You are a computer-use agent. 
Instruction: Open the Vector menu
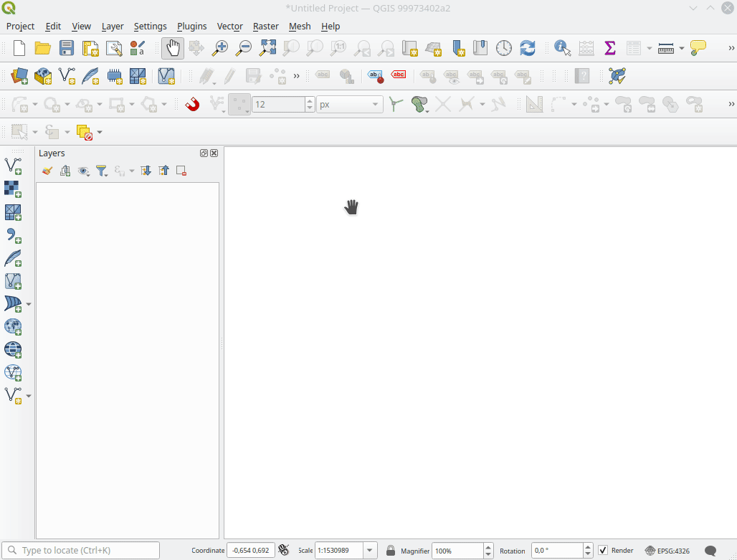229,26
